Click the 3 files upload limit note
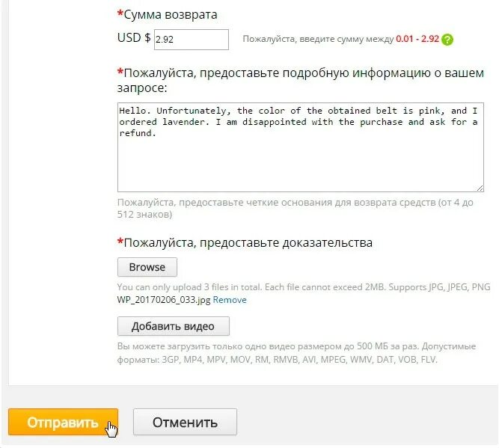This screenshot has height=448, width=499. click(x=304, y=287)
